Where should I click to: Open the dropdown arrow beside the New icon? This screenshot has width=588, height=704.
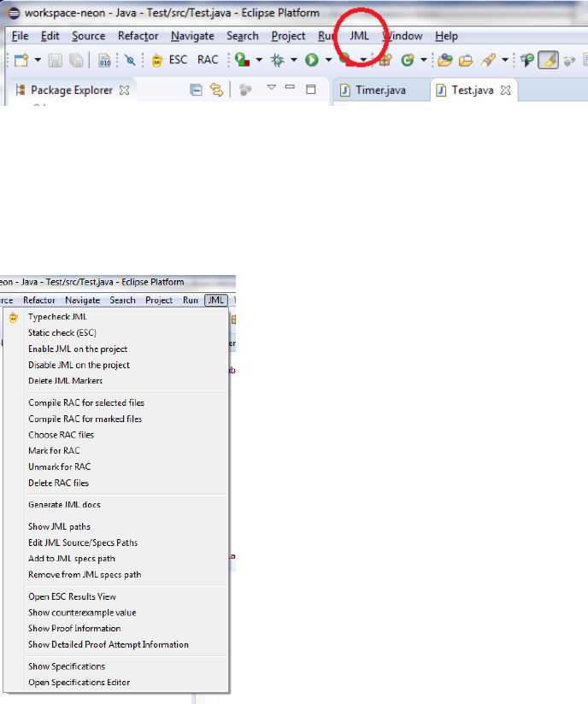point(38,60)
